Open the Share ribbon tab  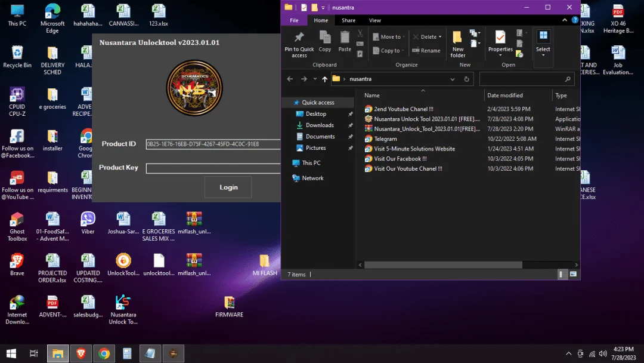point(348,20)
